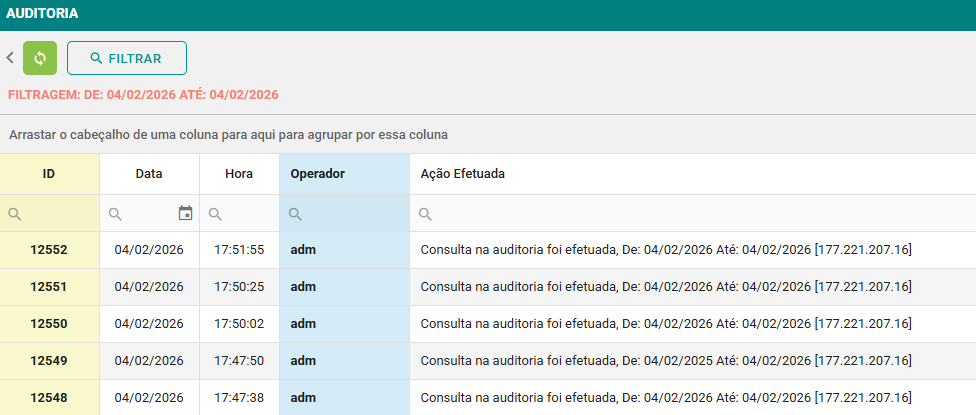Click the green refresh icon
This screenshot has width=976, height=415.
pos(40,58)
